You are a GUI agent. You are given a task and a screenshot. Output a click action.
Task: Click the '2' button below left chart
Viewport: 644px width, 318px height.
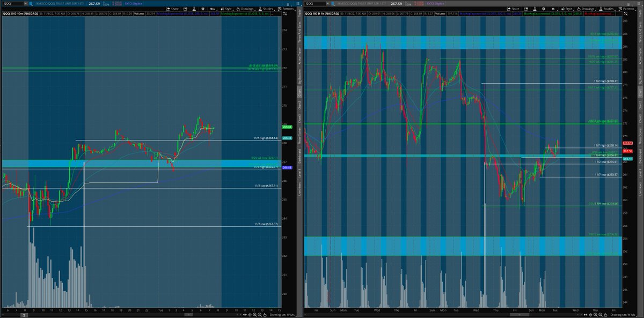(24, 315)
